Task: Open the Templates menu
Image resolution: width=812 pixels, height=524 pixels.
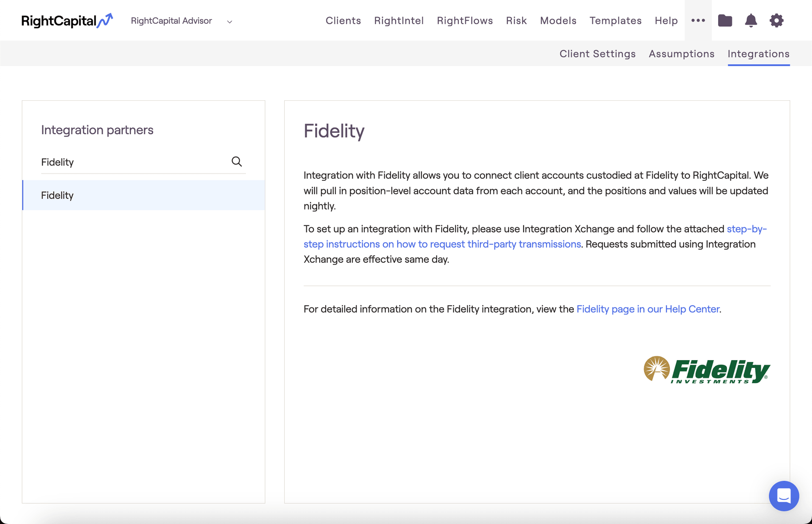Action: (x=615, y=20)
